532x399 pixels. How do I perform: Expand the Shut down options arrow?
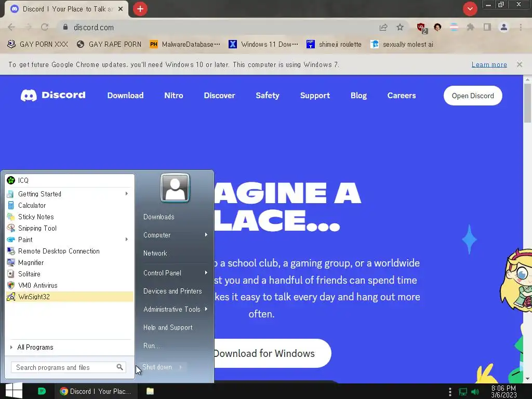click(x=180, y=367)
